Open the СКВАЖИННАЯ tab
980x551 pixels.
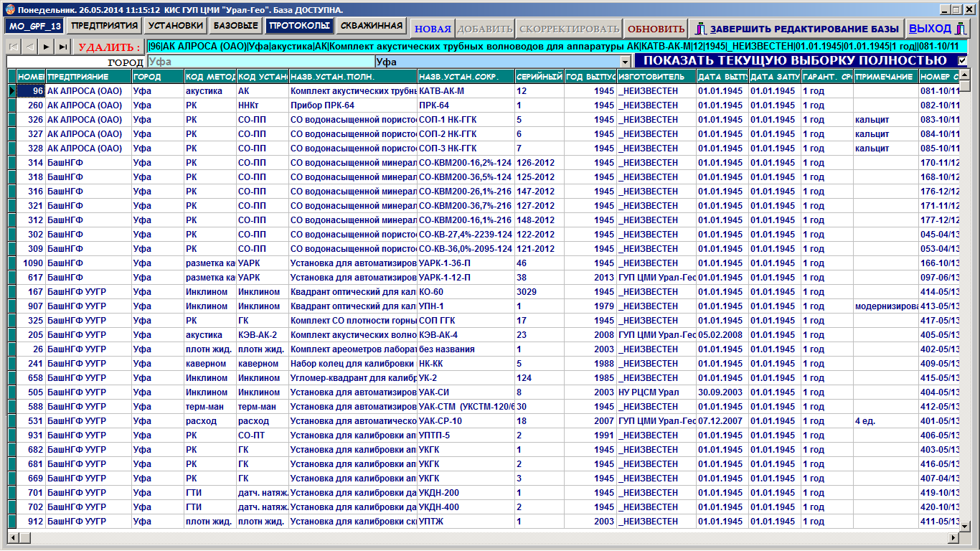tap(371, 26)
